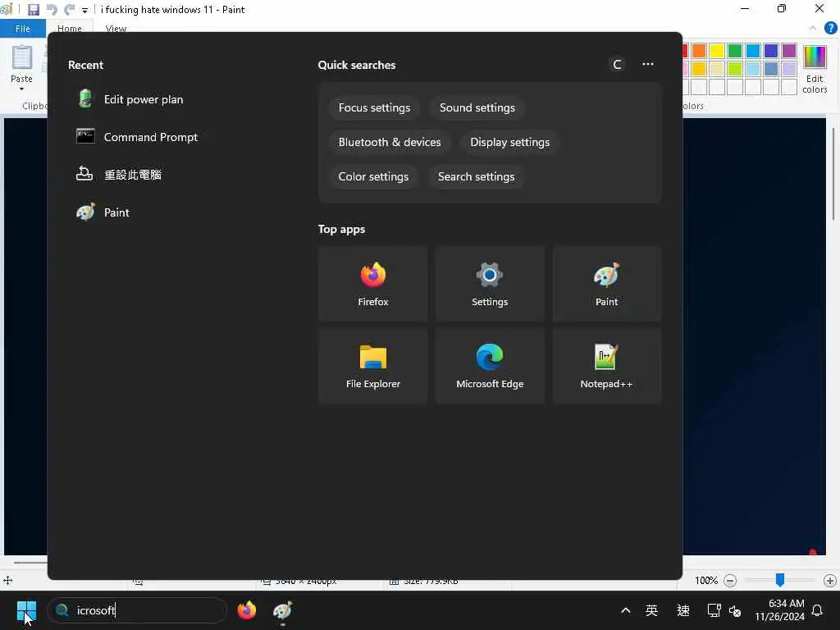Click the Copilot C icon in search panel
840x630 pixels.
[617, 65]
